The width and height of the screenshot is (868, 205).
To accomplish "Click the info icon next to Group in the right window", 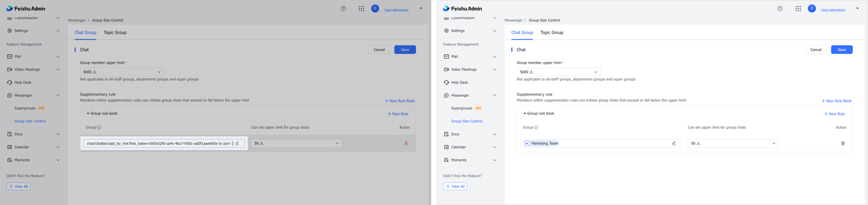I will 536,128.
